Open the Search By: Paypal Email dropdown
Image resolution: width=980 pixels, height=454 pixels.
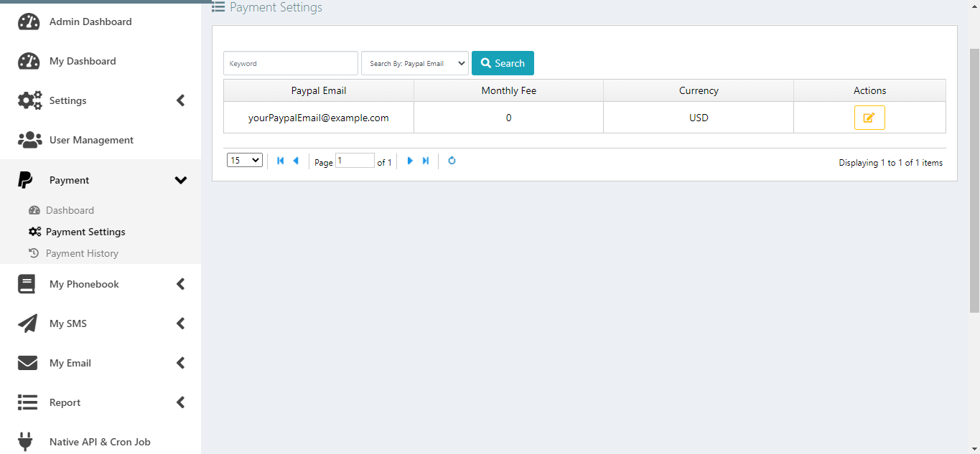click(414, 62)
